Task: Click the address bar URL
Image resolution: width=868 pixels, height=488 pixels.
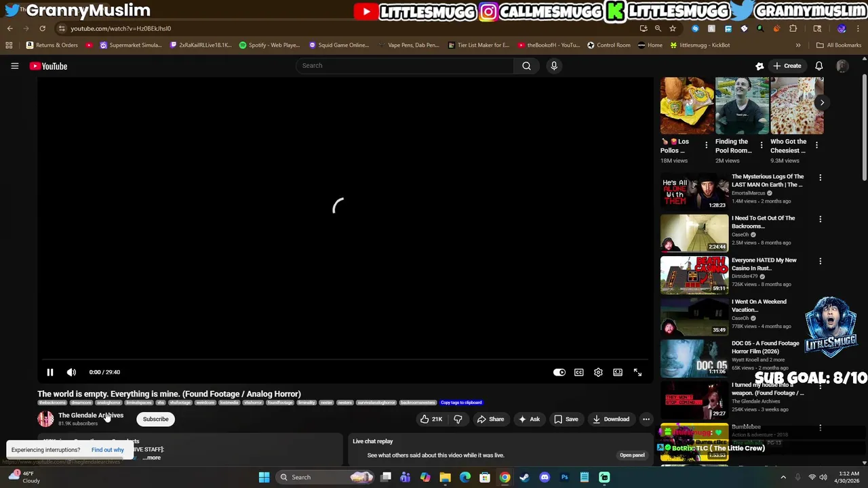Action: 121,28
